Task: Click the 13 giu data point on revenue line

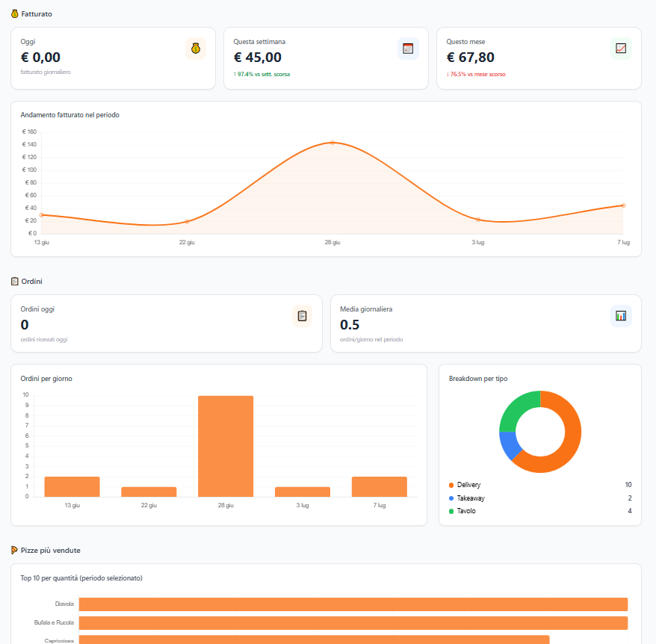Action: pyautogui.click(x=41, y=215)
